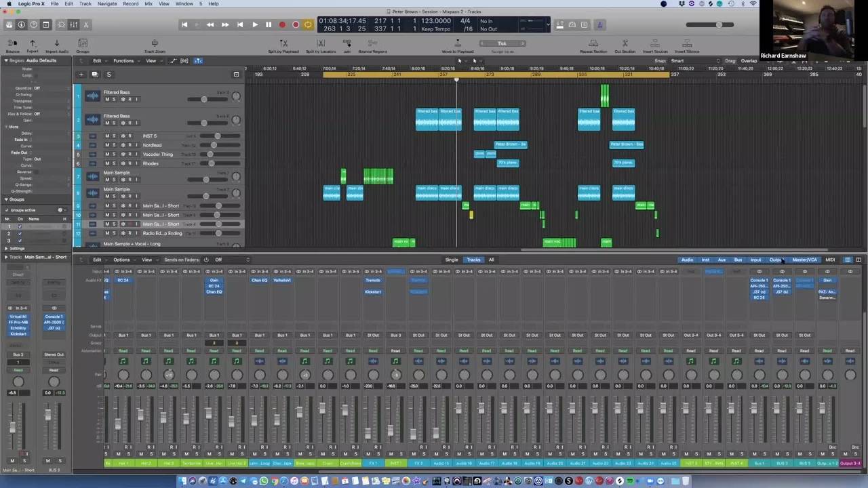Toggle the yellow Cycle mode button
The width and height of the screenshot is (868, 488).
coord(308,25)
